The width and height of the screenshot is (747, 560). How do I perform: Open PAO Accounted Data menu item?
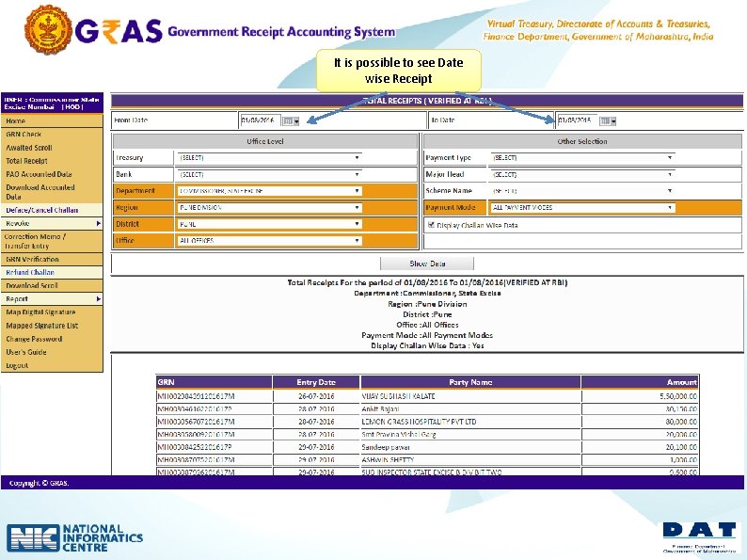coord(52,174)
